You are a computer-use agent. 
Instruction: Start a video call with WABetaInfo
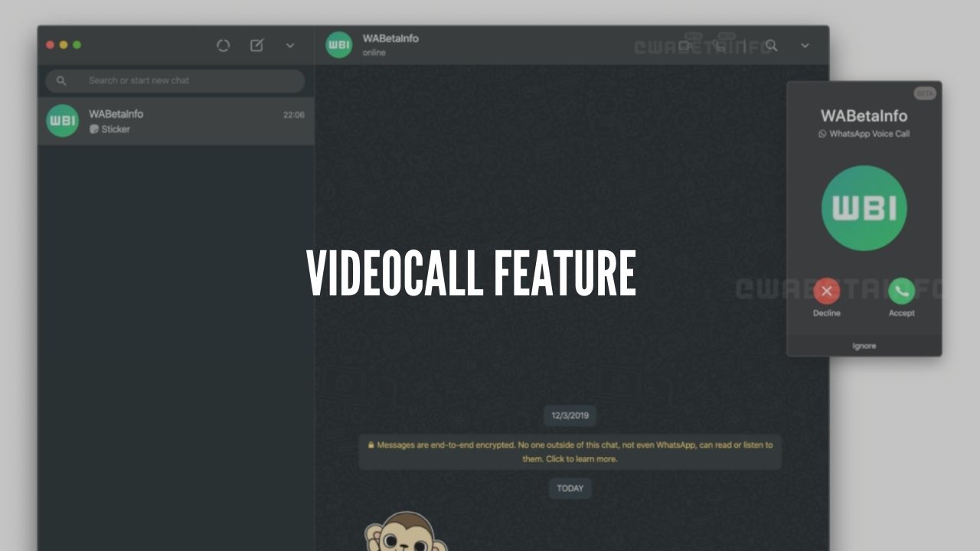coord(685,46)
